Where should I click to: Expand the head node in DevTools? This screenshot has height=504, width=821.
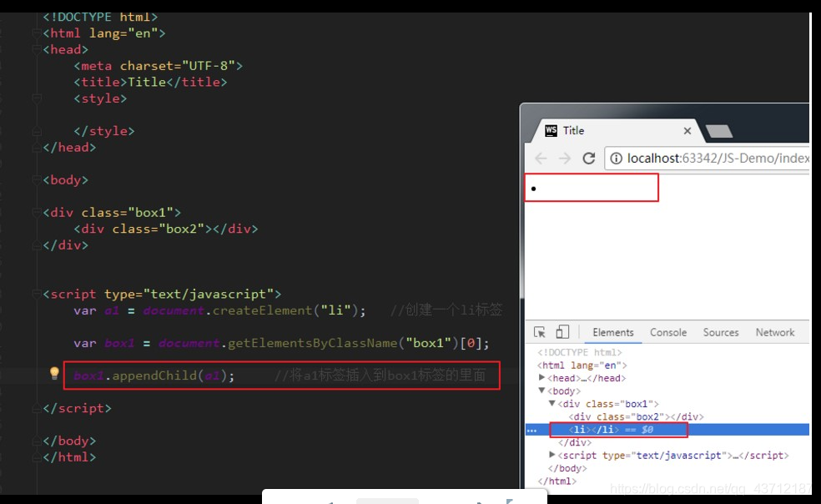(542, 377)
